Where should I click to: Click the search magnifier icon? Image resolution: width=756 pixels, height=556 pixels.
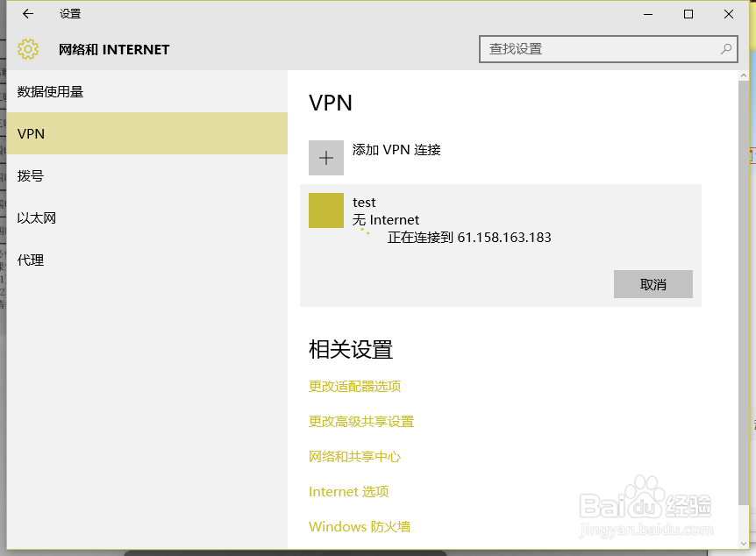point(725,49)
